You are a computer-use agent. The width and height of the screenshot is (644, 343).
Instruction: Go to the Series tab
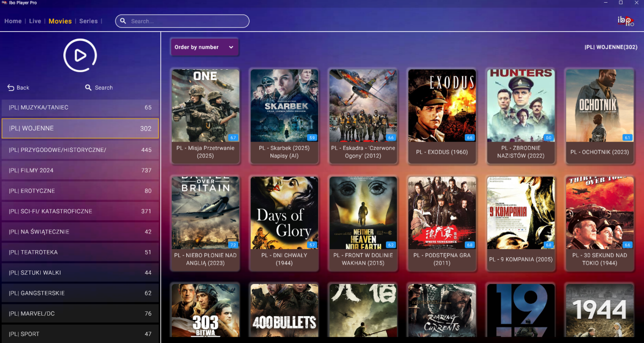point(89,21)
